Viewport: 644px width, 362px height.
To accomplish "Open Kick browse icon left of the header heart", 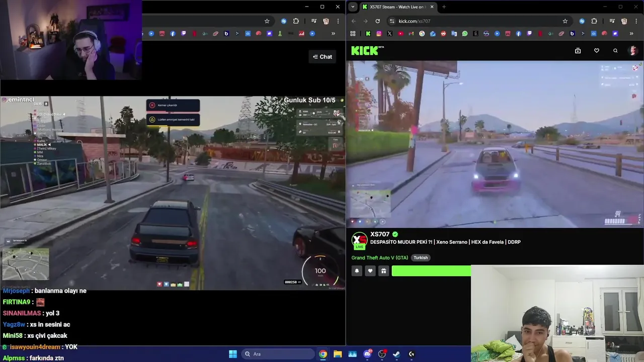I will pos(578,51).
